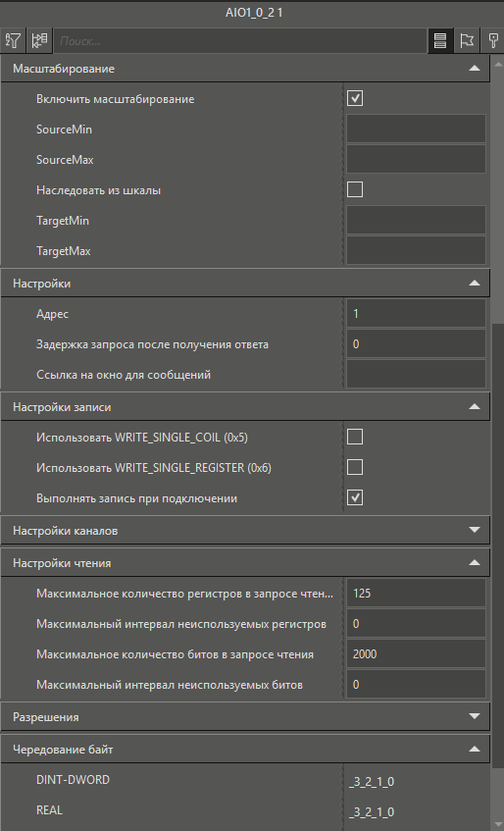The image size is (504, 831).
Task: Collapse the Настройки чтения section
Action: (475, 563)
